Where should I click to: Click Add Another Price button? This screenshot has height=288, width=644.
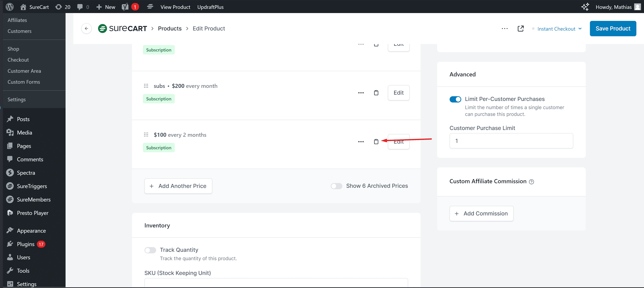[178, 186]
